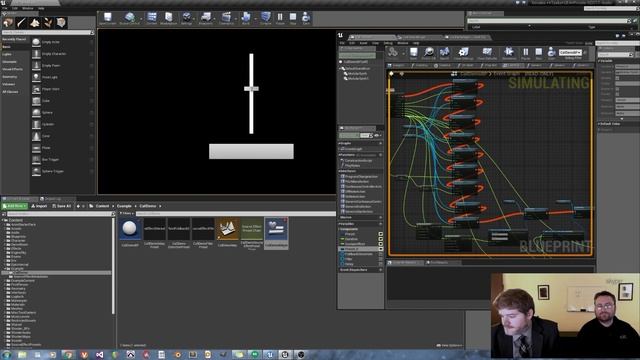
Task: Pause simulation in main toolbar
Action: [280, 18]
